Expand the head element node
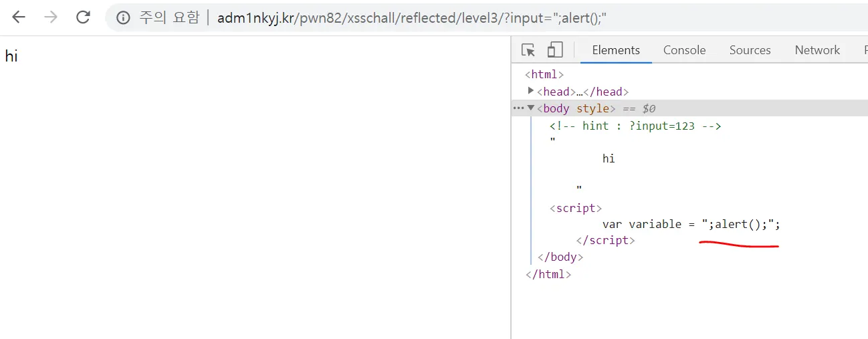Screen dimensions: 868x339 (531, 91)
